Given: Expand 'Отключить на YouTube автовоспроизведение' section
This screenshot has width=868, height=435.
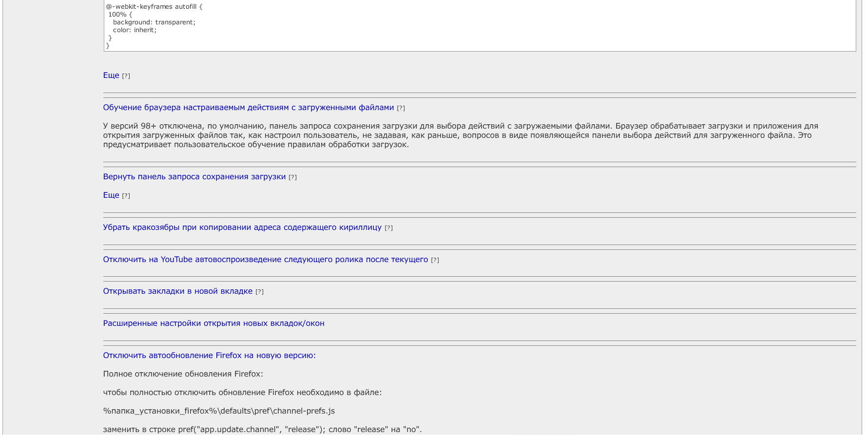Looking at the screenshot, I should click(266, 260).
